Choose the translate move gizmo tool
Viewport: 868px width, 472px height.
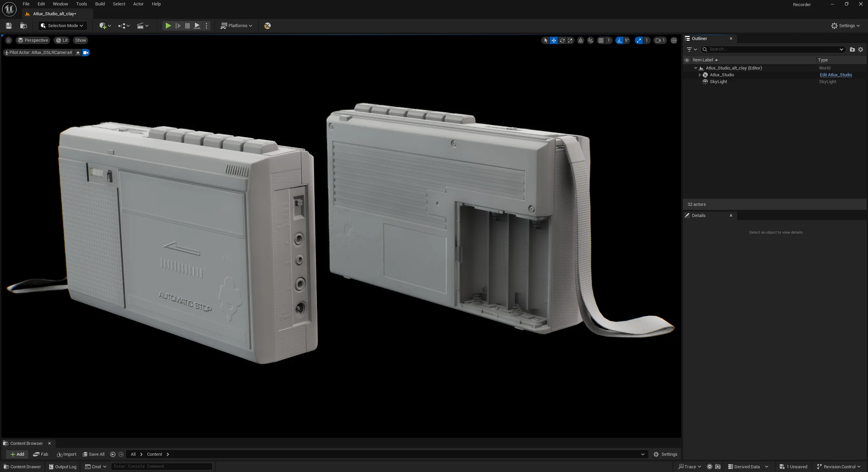coord(554,40)
